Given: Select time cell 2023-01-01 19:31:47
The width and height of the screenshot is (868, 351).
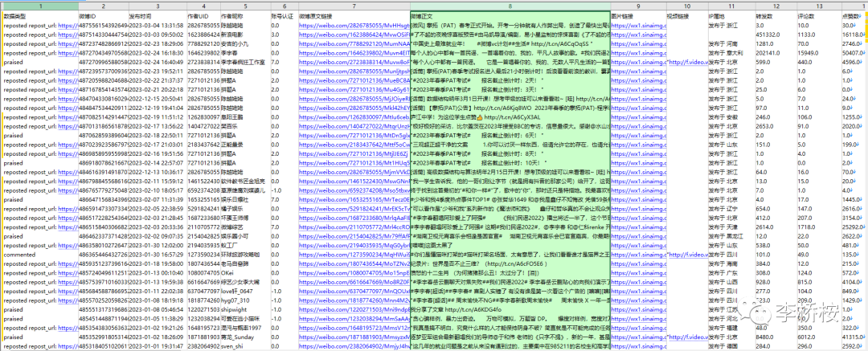Looking at the screenshot, I should 158,347.
